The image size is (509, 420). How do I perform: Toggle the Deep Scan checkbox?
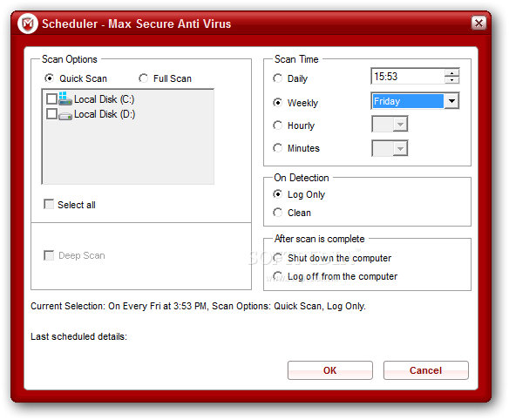(49, 255)
